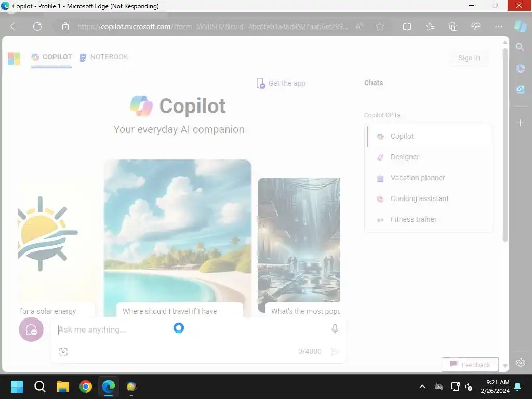Open the Copilot sidebar button in Edge toolbar
Viewport: 532px width, 399px height.
[520, 26]
